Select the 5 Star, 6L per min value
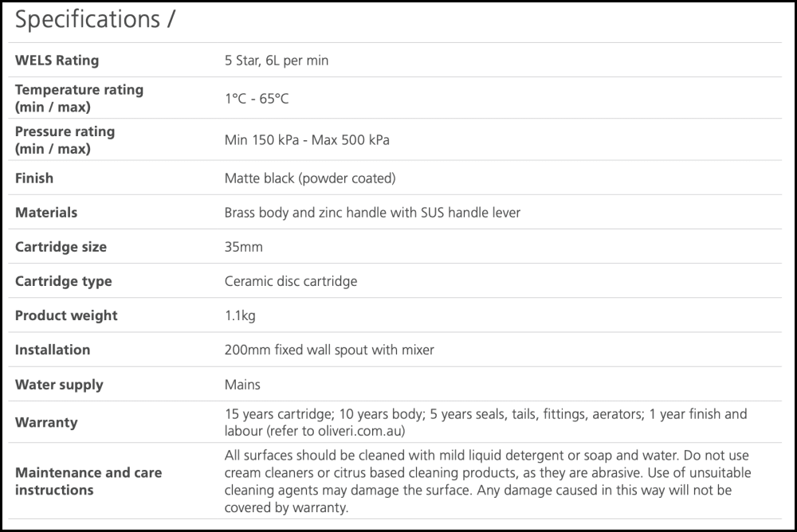Screen dimensions: 797x532 tap(277, 61)
